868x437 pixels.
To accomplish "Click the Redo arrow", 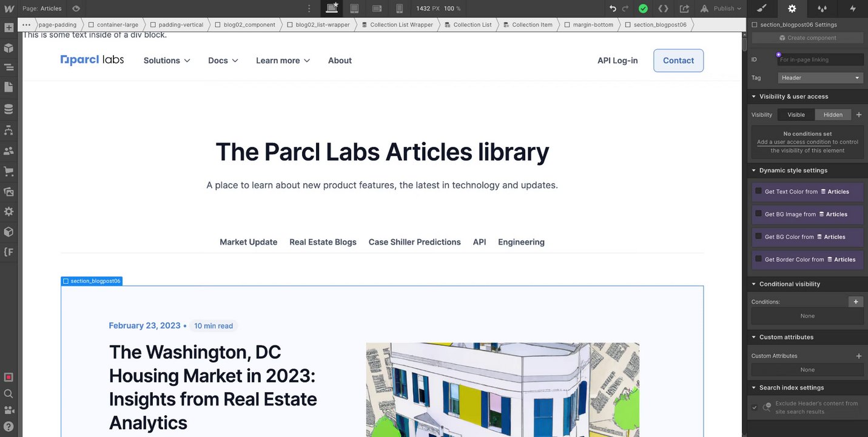I will 625,8.
